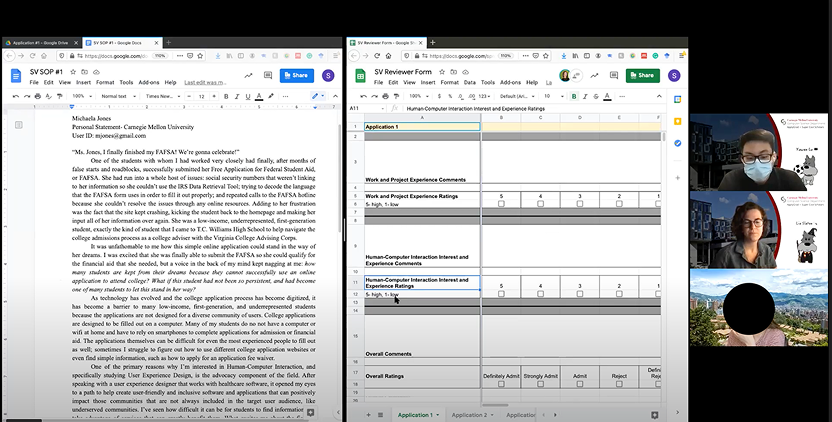832x422 pixels.
Task: Open the Sheets zoom 100% dropdown
Action: pos(418,96)
